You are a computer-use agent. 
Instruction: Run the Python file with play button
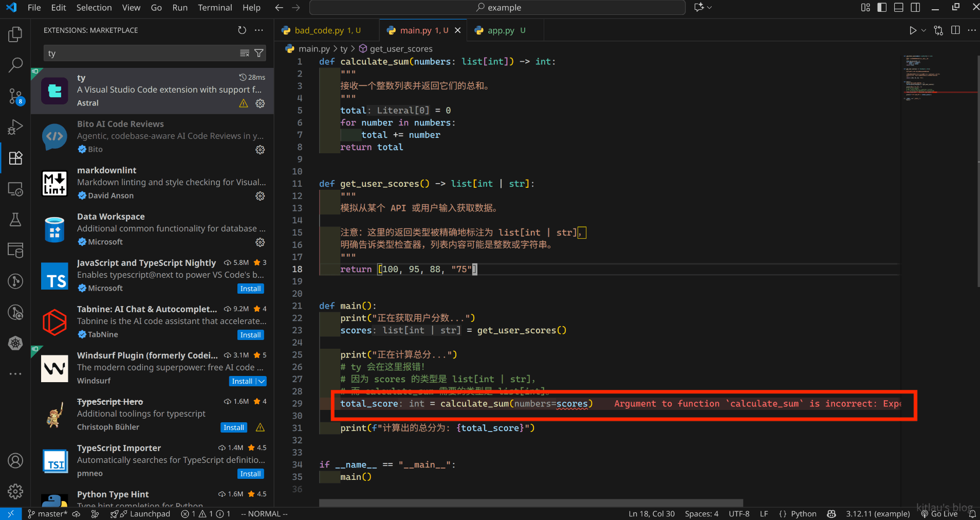click(913, 30)
